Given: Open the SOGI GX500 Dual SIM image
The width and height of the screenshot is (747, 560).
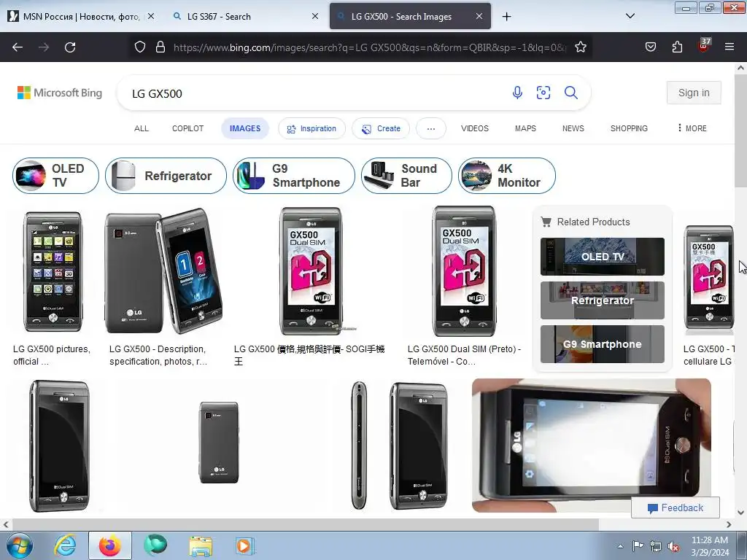Looking at the screenshot, I should [x=311, y=271].
